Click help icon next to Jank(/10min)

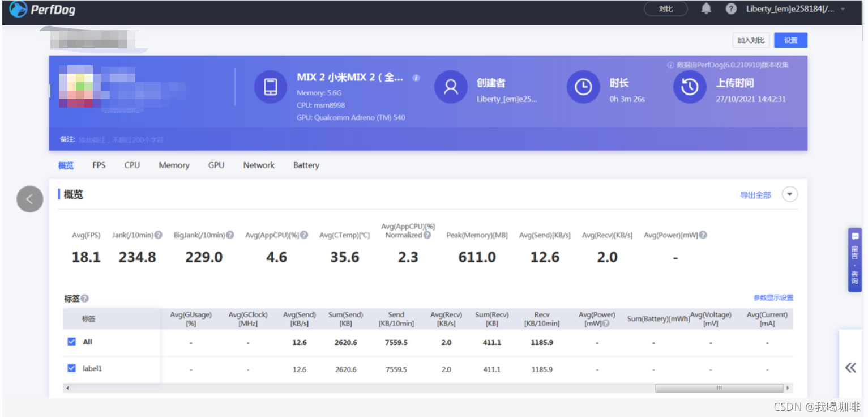pyautogui.click(x=159, y=235)
